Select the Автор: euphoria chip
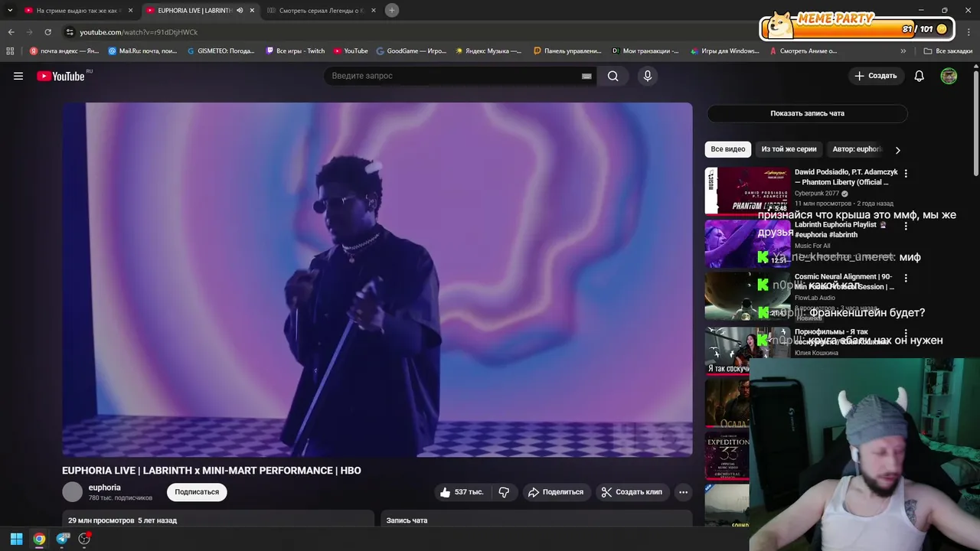 pos(857,149)
